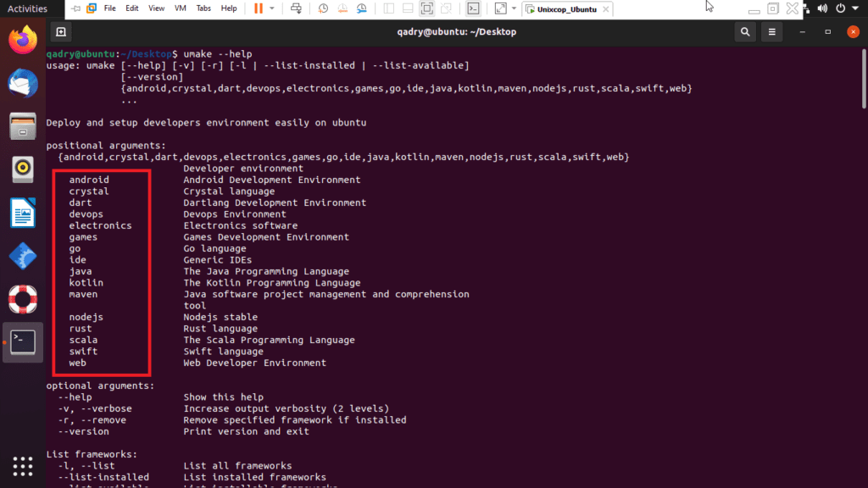Click the 'Print version and exit' text

click(x=247, y=431)
